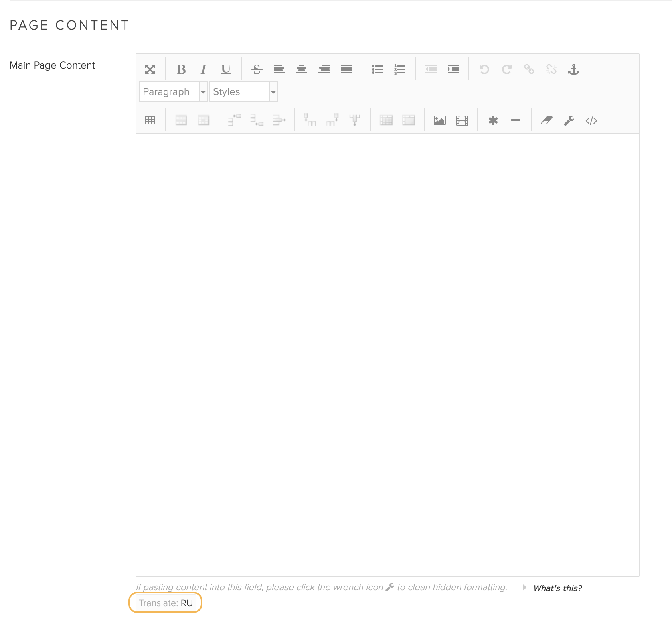Apply underline formatting
The image size is (672, 623).
pyautogui.click(x=226, y=69)
